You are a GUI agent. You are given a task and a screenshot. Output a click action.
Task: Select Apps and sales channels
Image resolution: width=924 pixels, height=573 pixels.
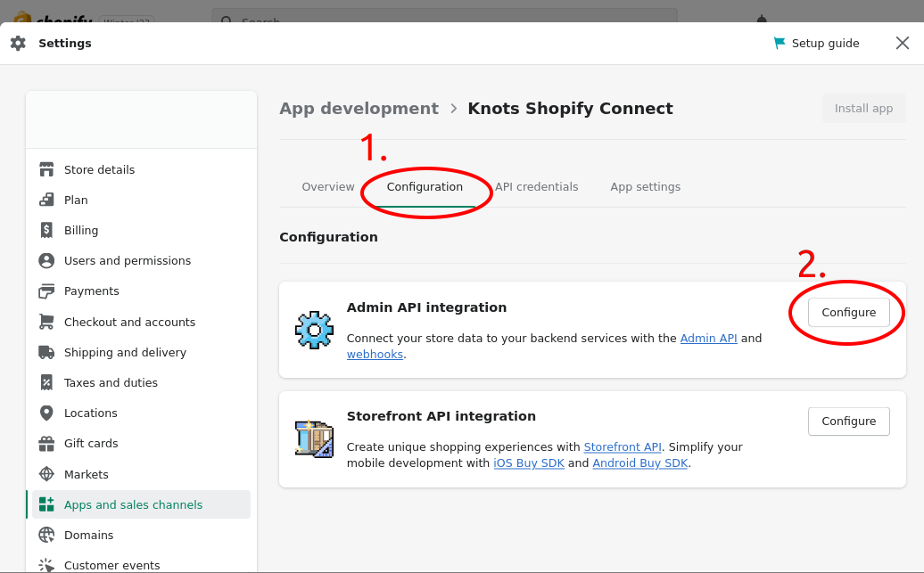(142, 504)
